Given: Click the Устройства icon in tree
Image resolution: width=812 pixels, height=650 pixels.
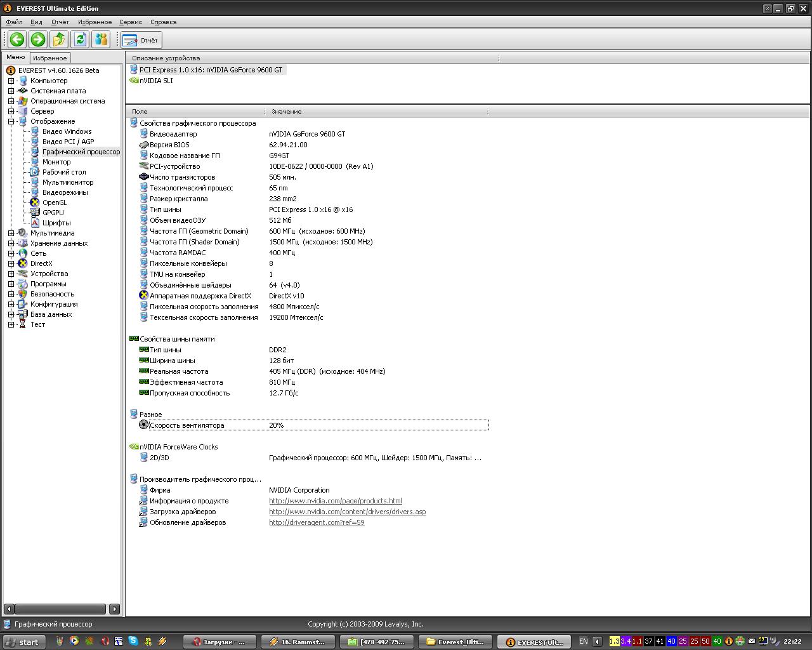Looking at the screenshot, I should point(23,274).
